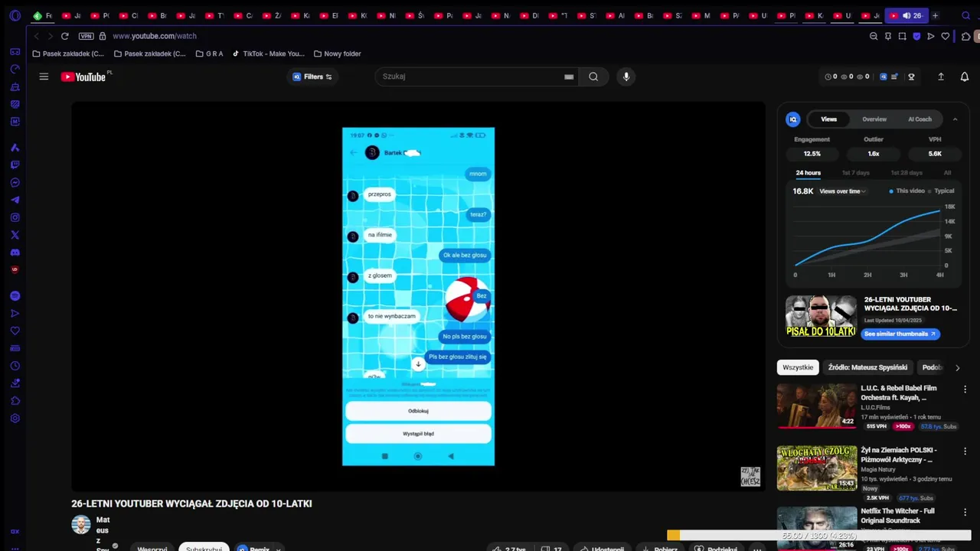Toggle the This video chart legend
This screenshot has width=980, height=551.
pyautogui.click(x=907, y=191)
